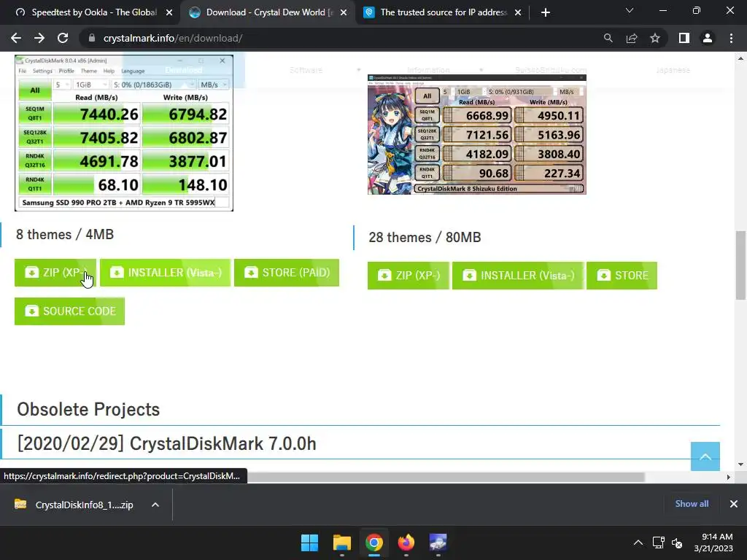Close the IP address tab

coord(518,13)
